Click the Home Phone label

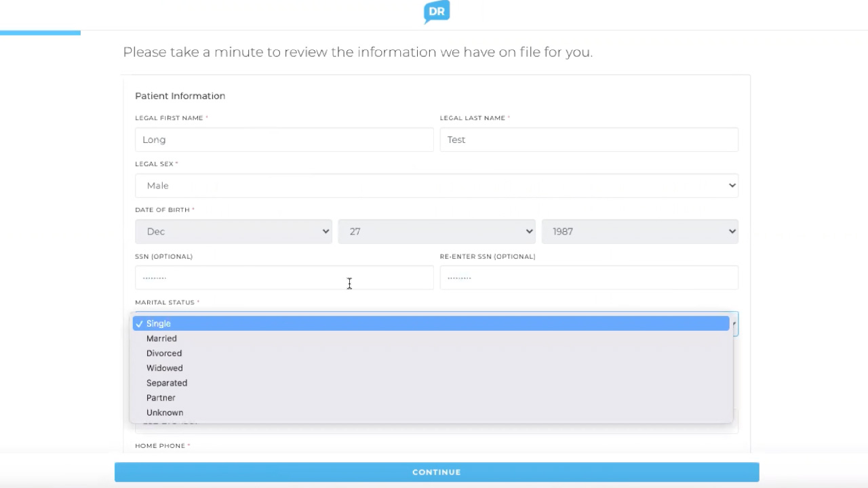point(160,446)
